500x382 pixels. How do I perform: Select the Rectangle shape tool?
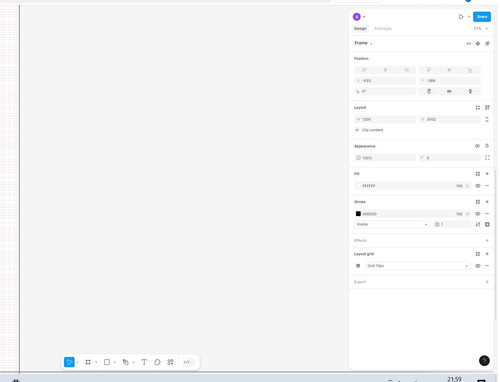(107, 362)
